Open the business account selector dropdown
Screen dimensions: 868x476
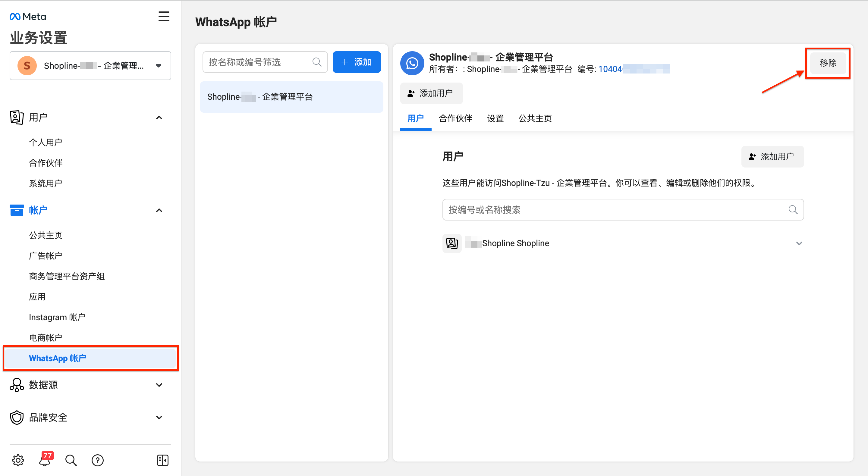coord(90,66)
